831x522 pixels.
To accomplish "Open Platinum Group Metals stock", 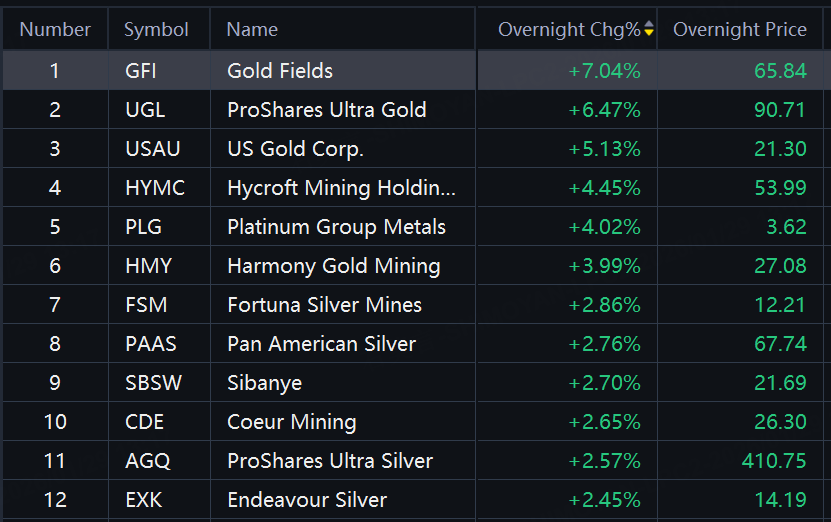I will coord(336,227).
